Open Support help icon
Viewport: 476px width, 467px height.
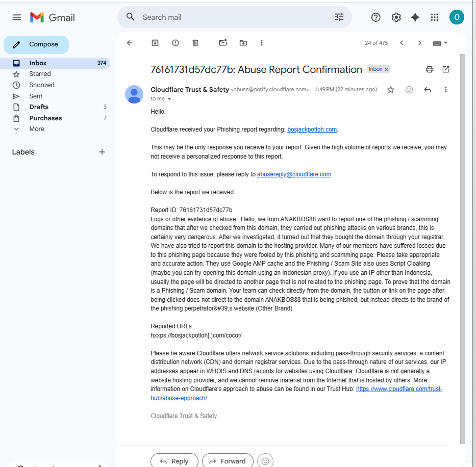click(x=376, y=17)
